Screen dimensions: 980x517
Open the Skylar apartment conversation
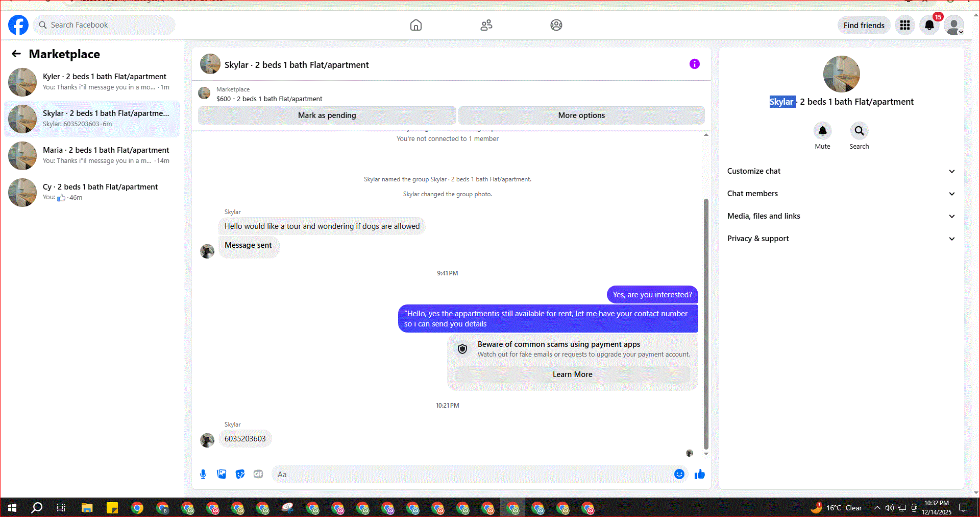click(x=92, y=119)
